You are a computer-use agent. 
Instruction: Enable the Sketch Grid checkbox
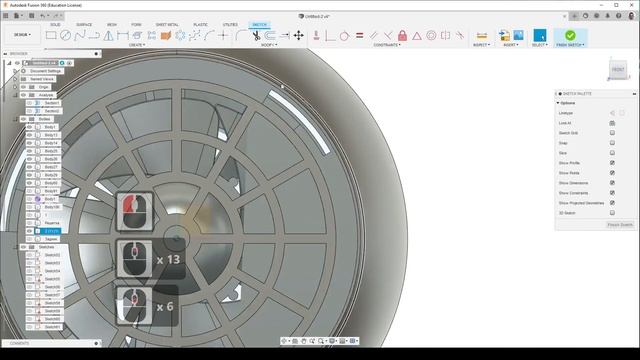pos(612,133)
